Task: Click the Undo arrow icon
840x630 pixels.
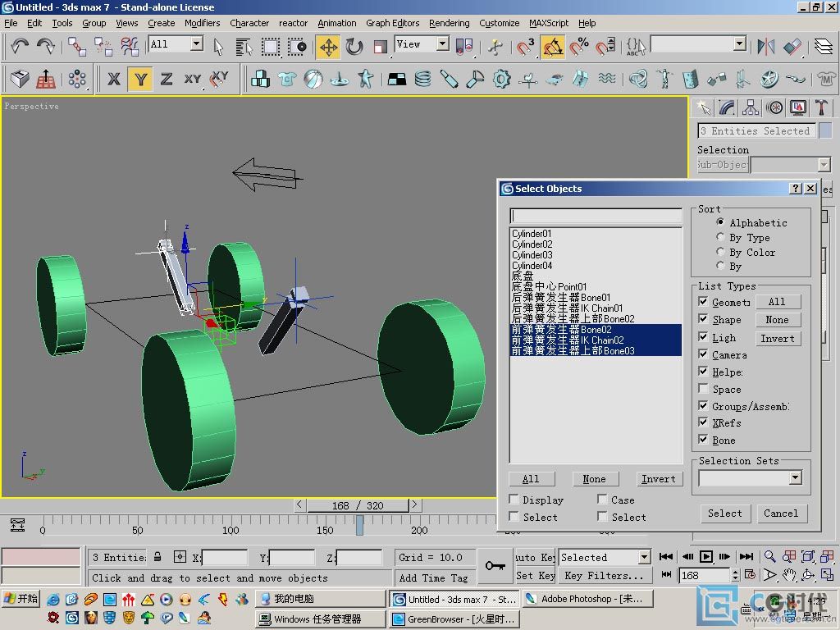Action: coord(20,47)
